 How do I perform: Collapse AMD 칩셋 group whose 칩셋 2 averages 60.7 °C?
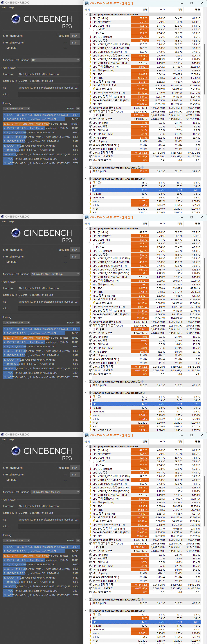[86, 599]
